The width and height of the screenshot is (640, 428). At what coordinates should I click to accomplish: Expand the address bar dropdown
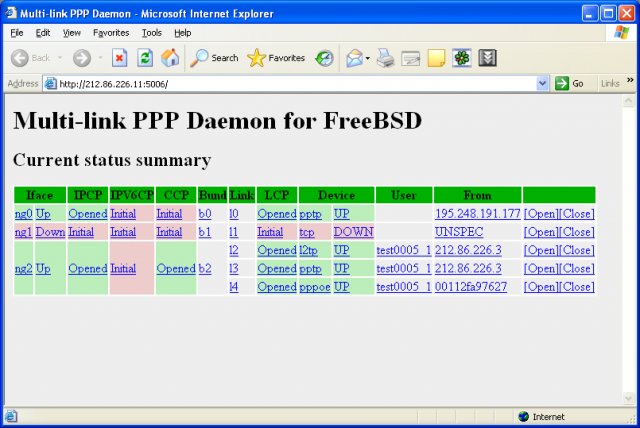543,84
